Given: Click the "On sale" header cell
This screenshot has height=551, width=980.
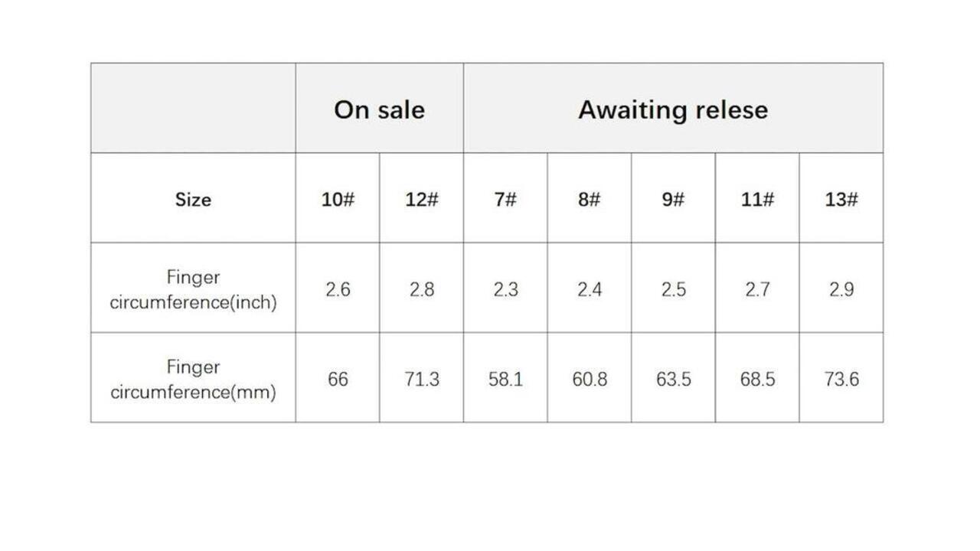Looking at the screenshot, I should [x=379, y=109].
